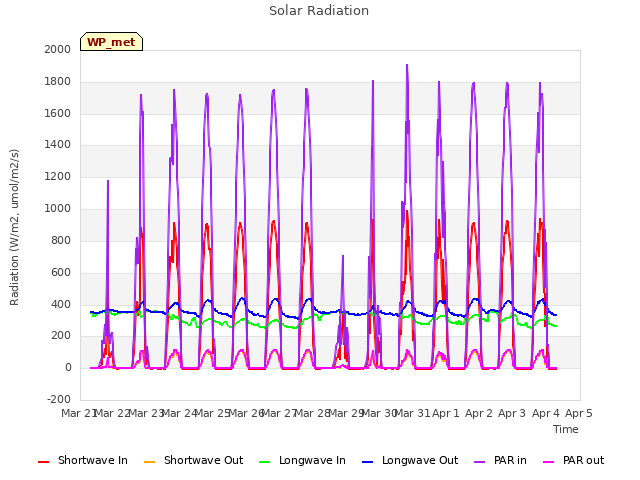Click the Mar 28 x-axis label

313,413
